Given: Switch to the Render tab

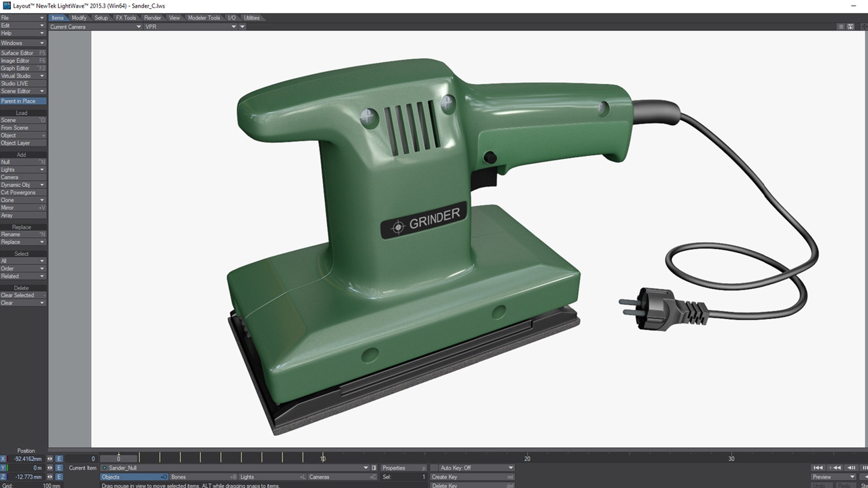Looking at the screenshot, I should [152, 18].
